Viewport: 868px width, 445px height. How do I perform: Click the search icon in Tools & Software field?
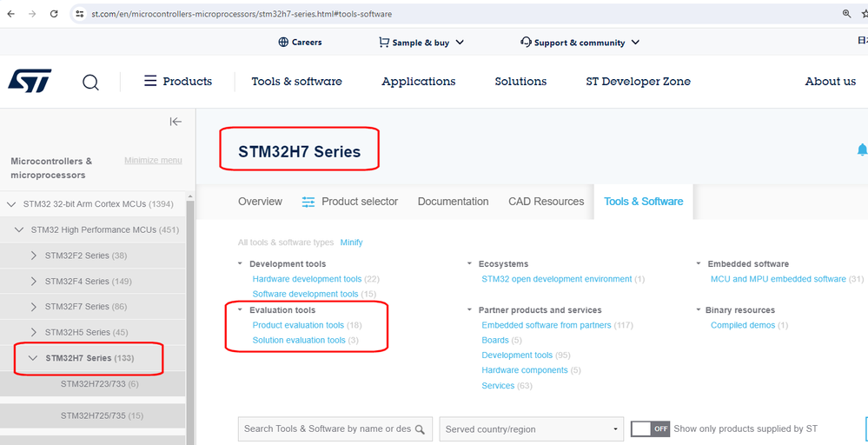tap(421, 429)
